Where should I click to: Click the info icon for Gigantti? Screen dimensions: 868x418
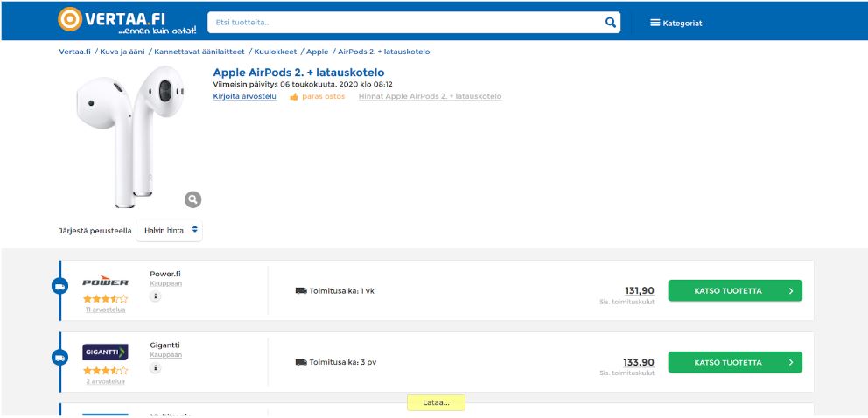click(x=156, y=367)
